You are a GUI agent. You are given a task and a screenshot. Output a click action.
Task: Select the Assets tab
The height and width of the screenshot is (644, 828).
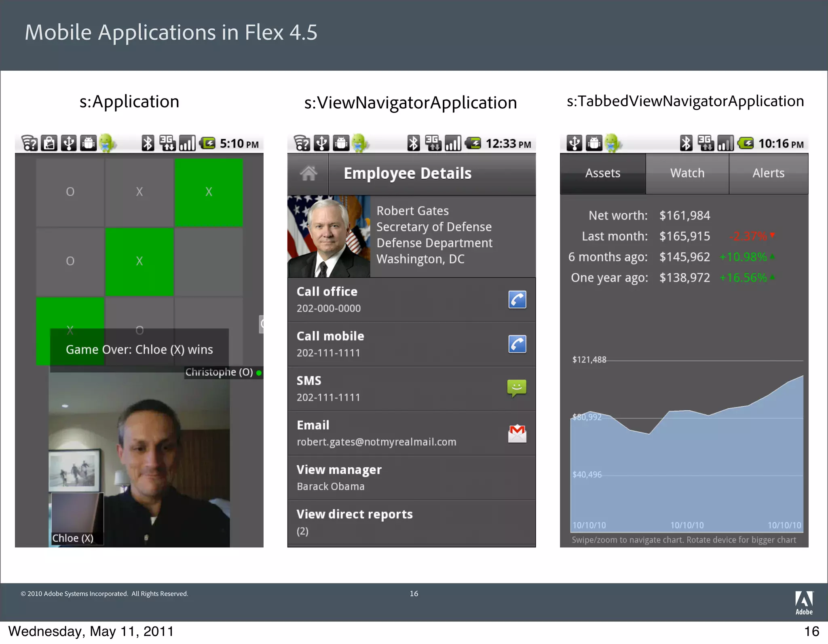tap(602, 173)
